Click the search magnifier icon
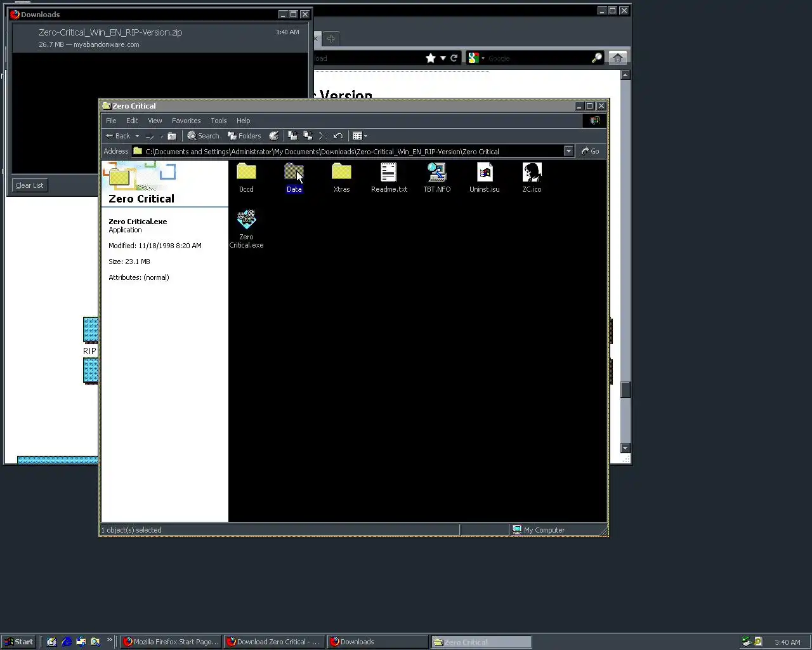The image size is (812, 650). [597, 58]
